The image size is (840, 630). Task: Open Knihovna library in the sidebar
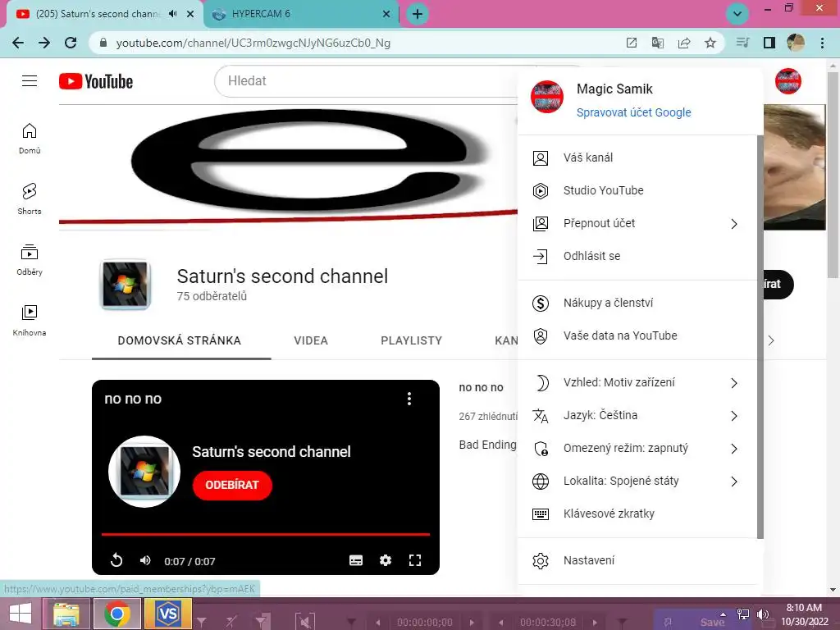coord(30,321)
